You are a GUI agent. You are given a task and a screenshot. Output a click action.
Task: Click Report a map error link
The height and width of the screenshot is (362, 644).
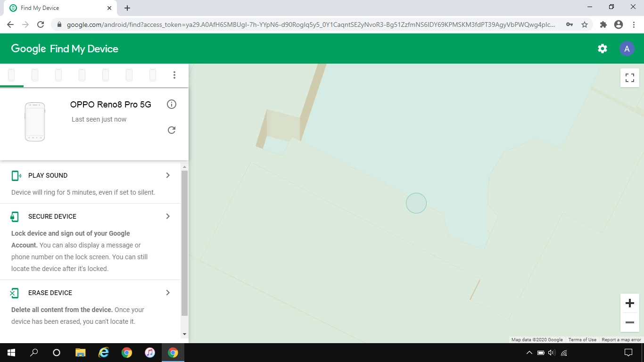tap(621, 340)
